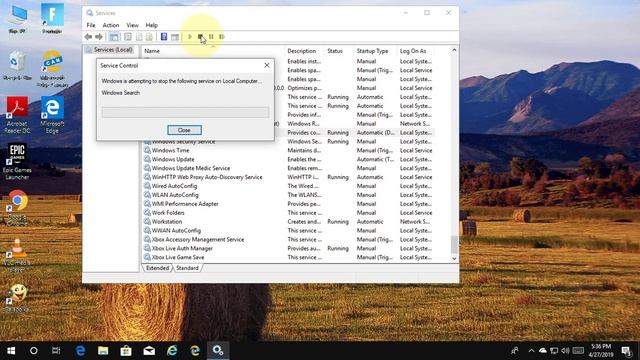The height and width of the screenshot is (360, 640).
Task: Open the Windows Start menu
Action: [11, 351]
